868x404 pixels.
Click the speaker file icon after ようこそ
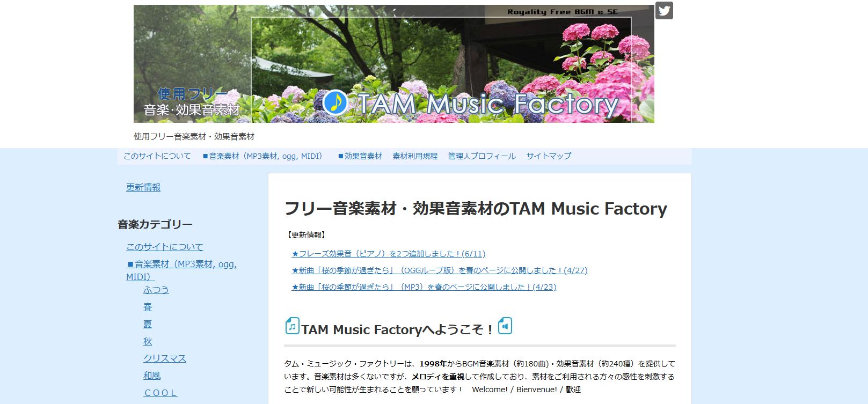tap(505, 326)
